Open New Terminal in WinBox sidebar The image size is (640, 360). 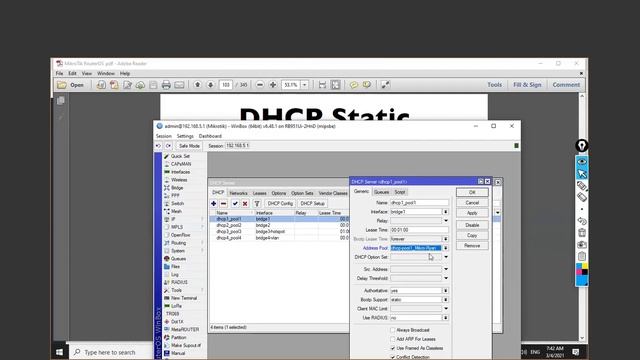click(184, 298)
